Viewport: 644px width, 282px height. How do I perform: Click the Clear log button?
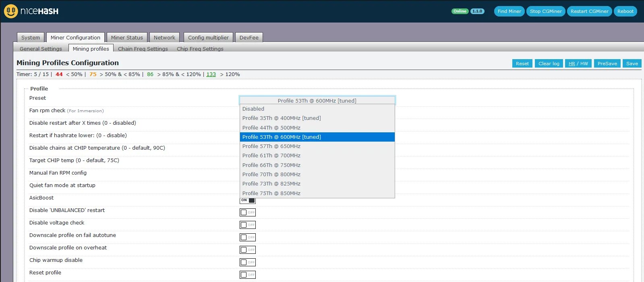click(549, 64)
